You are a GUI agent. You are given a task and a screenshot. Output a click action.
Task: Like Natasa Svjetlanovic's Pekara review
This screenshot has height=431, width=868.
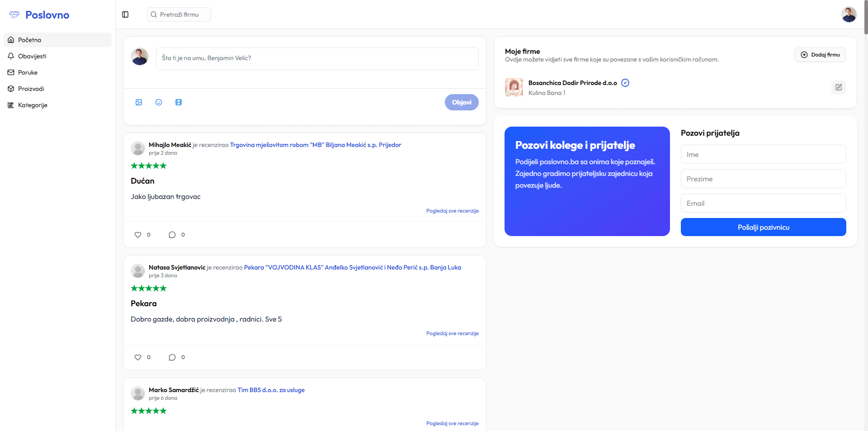coord(138,357)
